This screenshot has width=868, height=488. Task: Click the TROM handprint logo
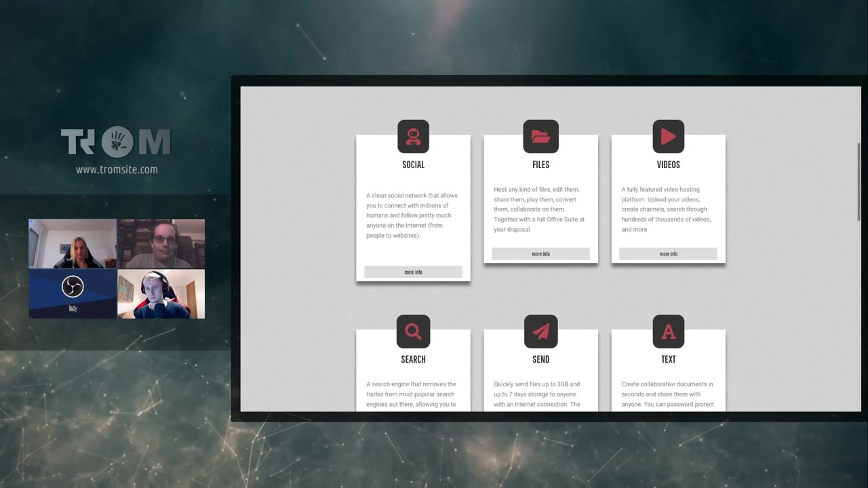(117, 142)
